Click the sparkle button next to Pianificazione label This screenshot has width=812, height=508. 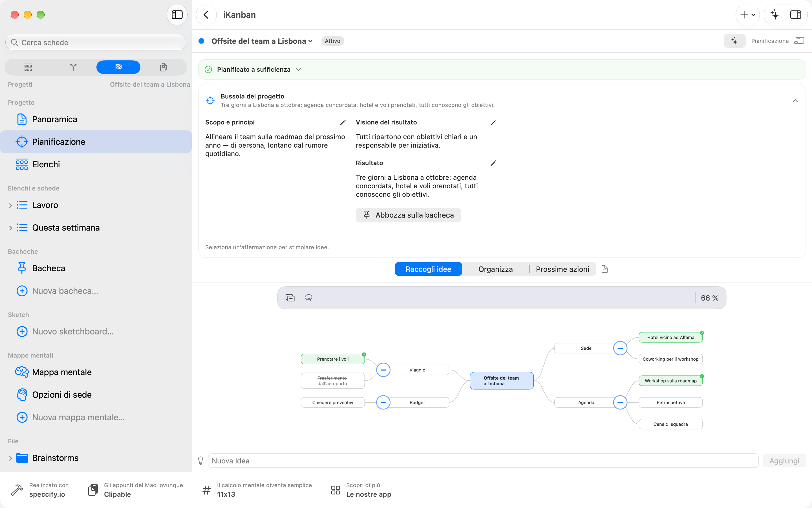(734, 41)
